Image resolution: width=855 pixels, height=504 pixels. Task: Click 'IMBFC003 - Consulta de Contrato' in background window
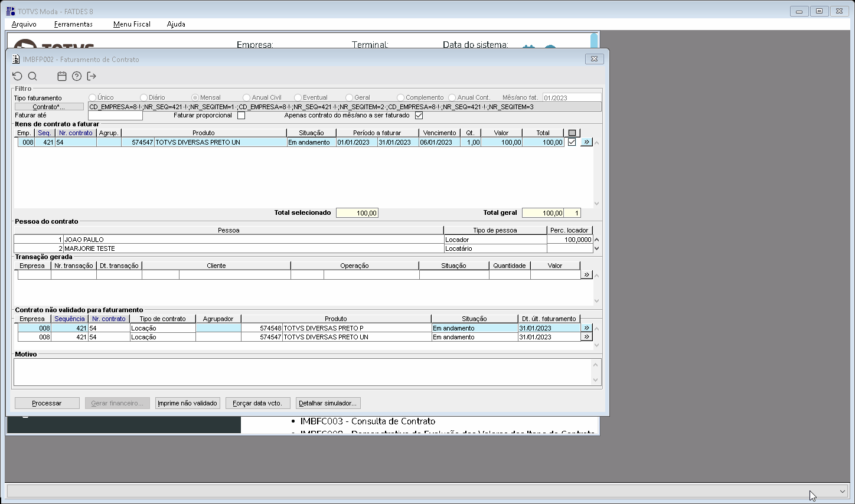[x=368, y=421]
